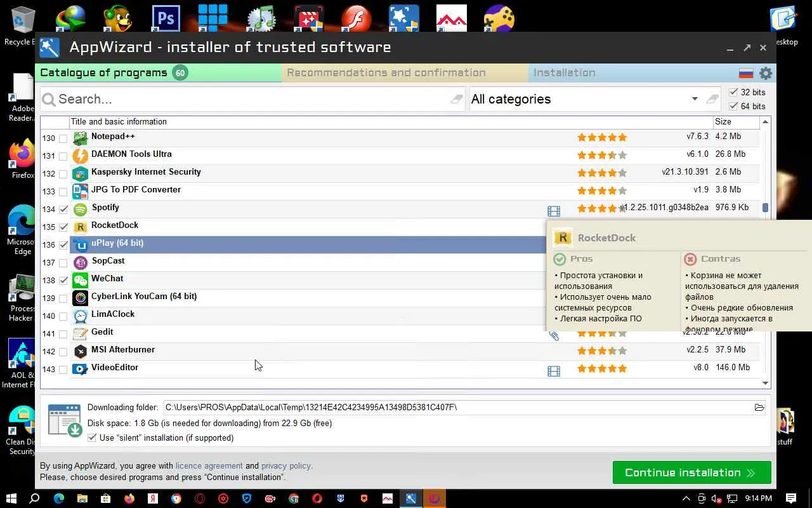Click the Spotify logo icon

point(80,209)
